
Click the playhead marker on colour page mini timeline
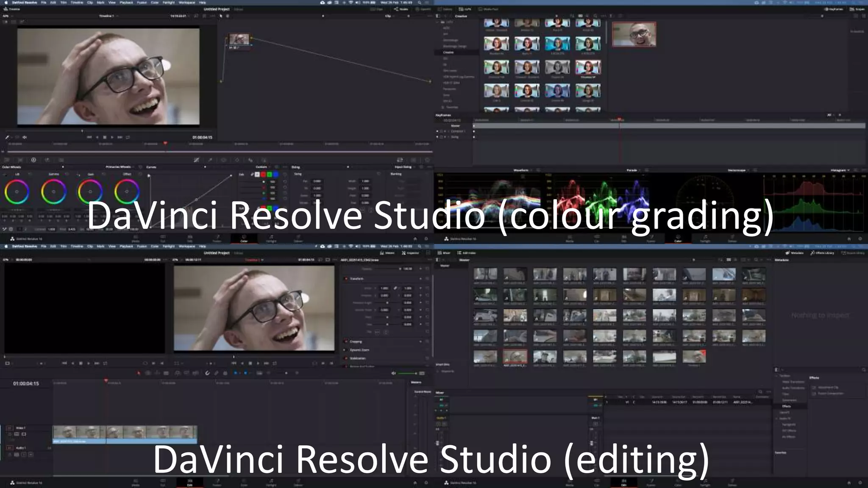(165, 144)
